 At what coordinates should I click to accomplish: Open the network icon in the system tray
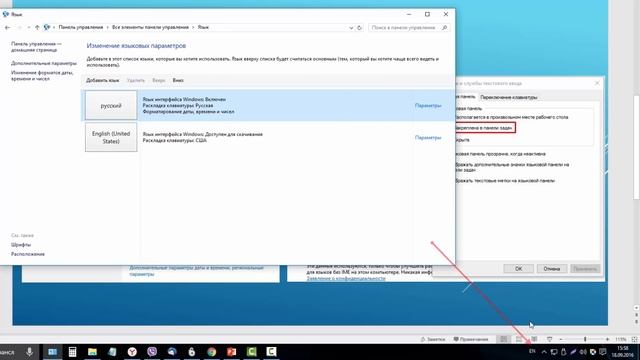554,352
